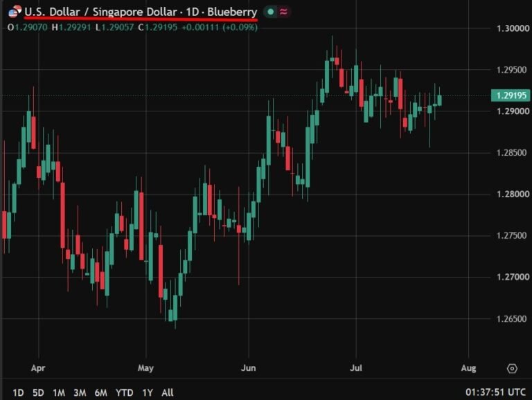The height and width of the screenshot is (400, 532).
Task: Click the green market status dot
Action: click(x=271, y=12)
